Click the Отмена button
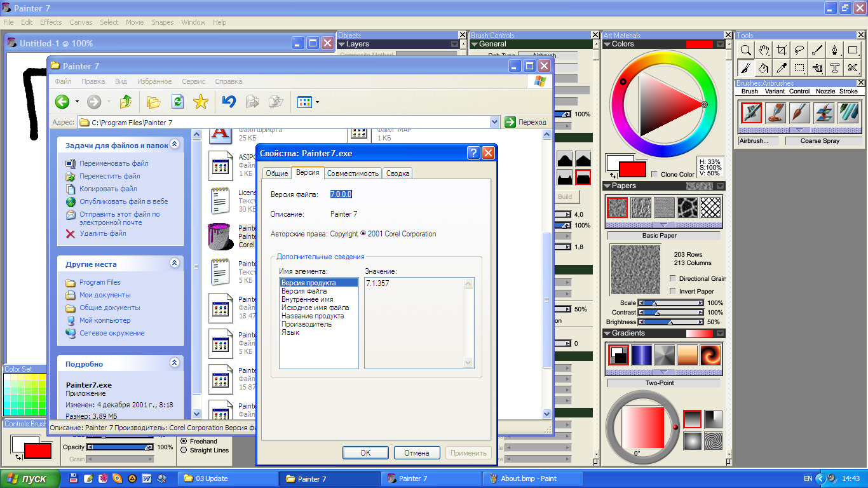 click(417, 453)
